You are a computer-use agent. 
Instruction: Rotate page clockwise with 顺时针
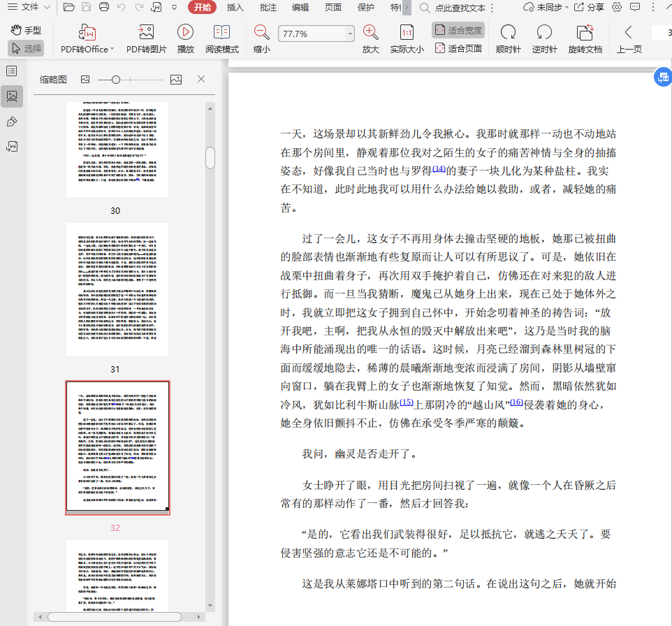coord(509,33)
